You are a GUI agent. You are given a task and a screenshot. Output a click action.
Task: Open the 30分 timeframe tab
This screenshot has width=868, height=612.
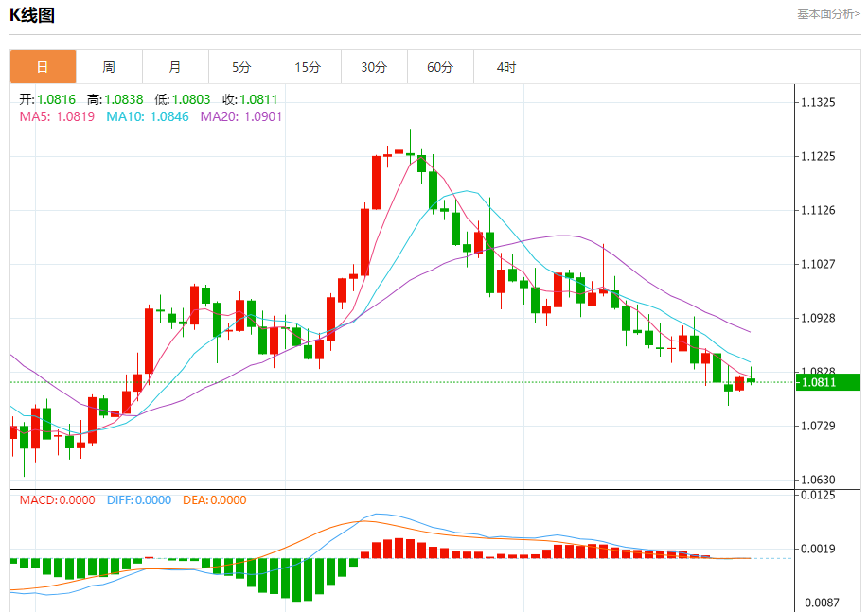click(374, 67)
